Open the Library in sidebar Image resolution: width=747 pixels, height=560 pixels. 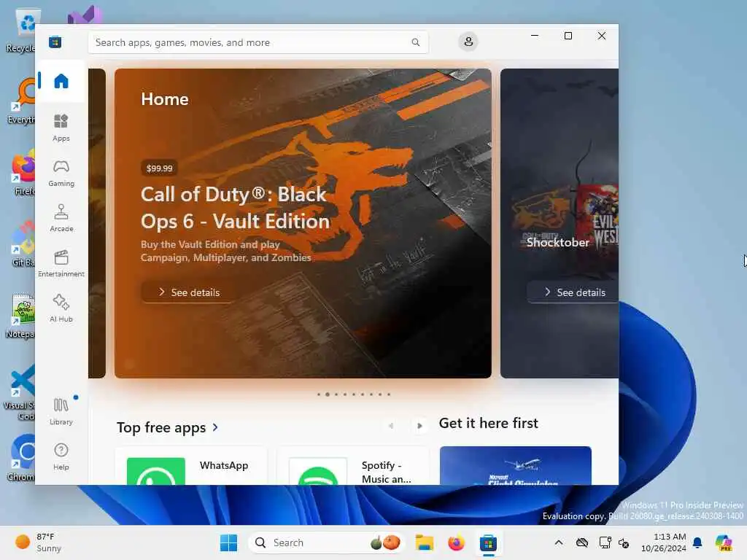tap(61, 411)
